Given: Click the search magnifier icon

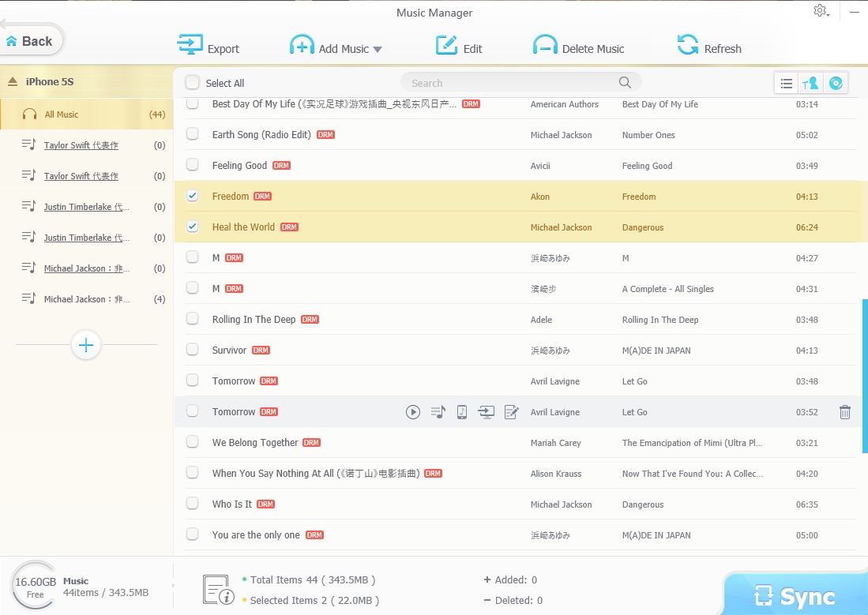Looking at the screenshot, I should (x=625, y=83).
